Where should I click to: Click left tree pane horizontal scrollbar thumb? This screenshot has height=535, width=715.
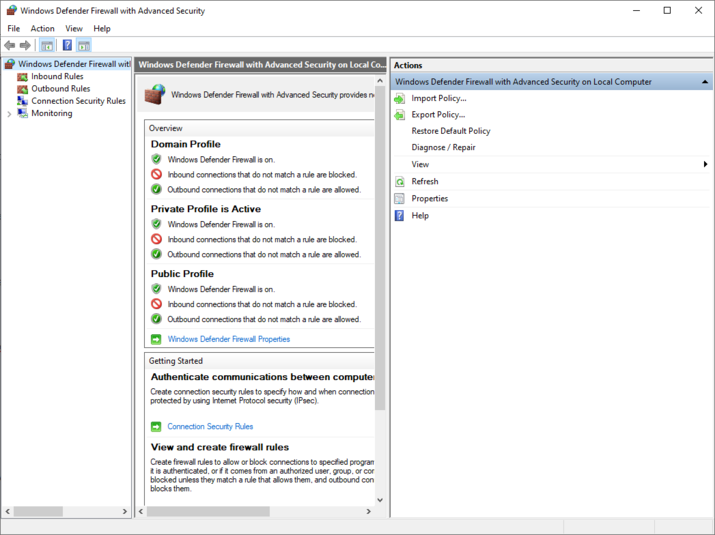point(38,512)
